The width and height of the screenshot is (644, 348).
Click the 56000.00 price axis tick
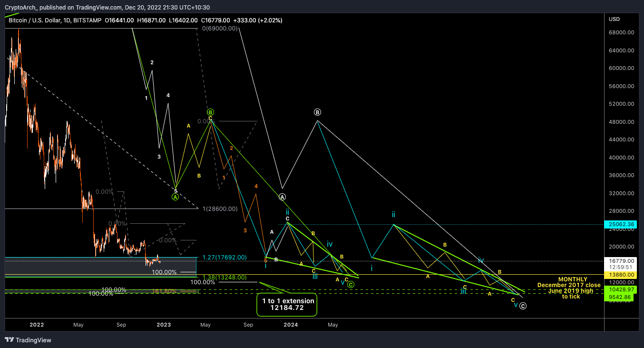point(622,86)
